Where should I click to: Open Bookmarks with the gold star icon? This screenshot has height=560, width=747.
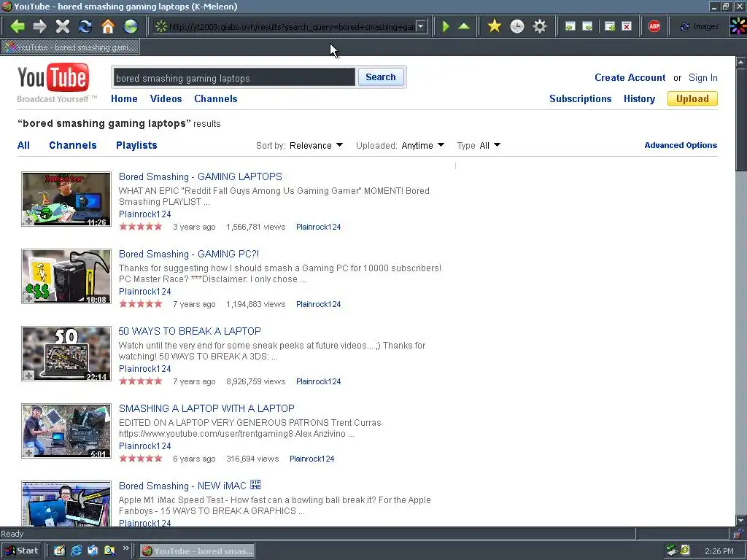[x=495, y=26]
